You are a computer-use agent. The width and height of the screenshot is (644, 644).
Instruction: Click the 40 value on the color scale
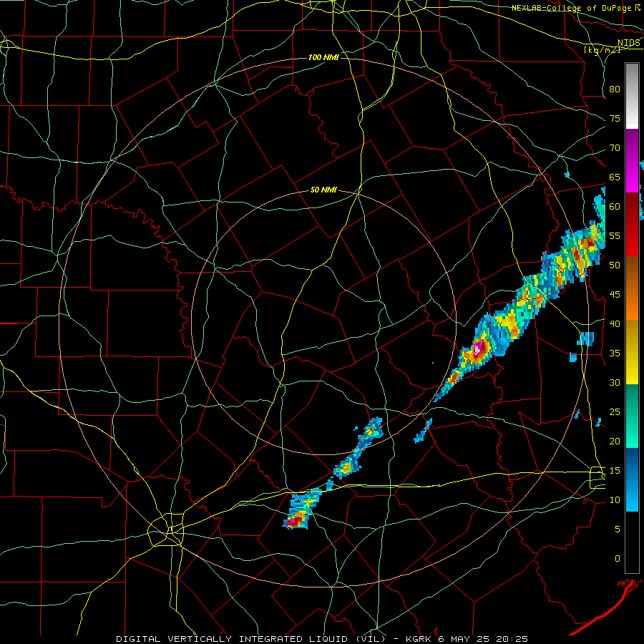pos(615,323)
